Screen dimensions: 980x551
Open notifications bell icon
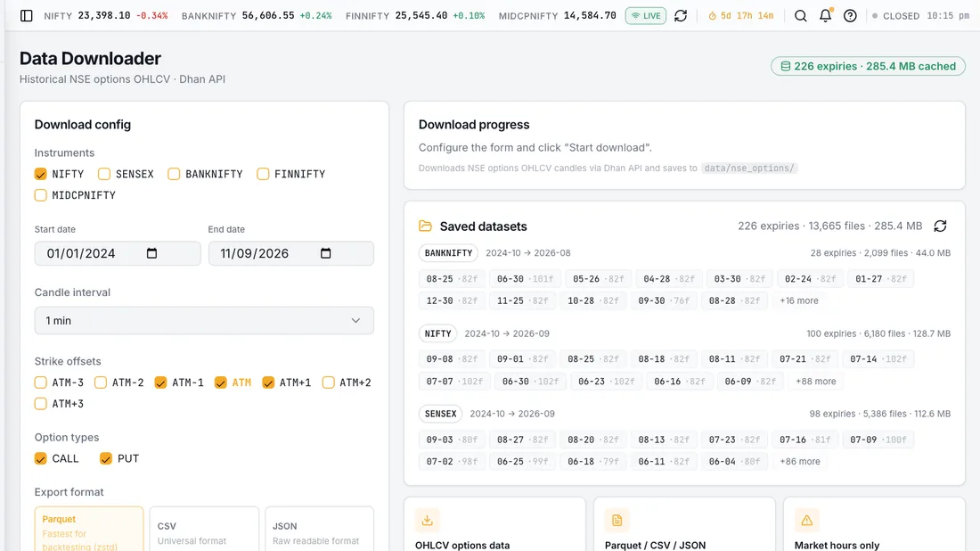[826, 16]
